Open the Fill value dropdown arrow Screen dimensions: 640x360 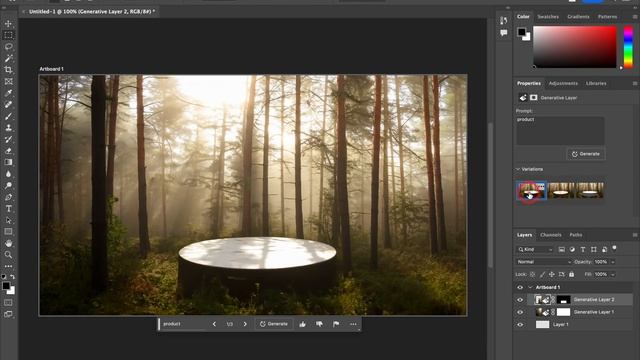613,274
